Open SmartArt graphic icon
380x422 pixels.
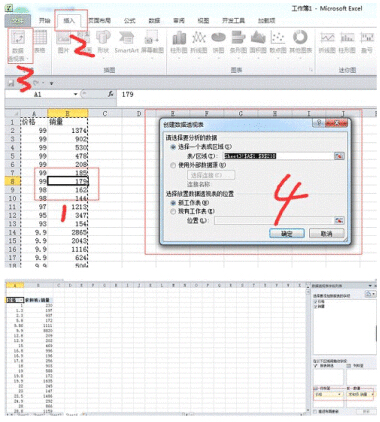click(x=126, y=42)
